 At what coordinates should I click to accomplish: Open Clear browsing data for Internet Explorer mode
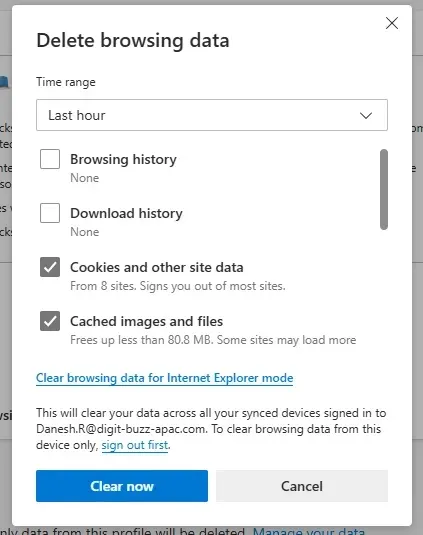click(x=165, y=378)
